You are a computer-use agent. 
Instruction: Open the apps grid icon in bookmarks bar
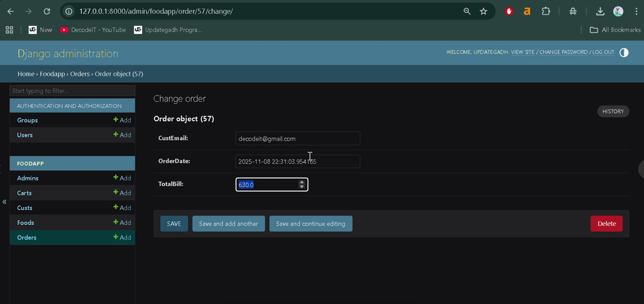(9, 30)
